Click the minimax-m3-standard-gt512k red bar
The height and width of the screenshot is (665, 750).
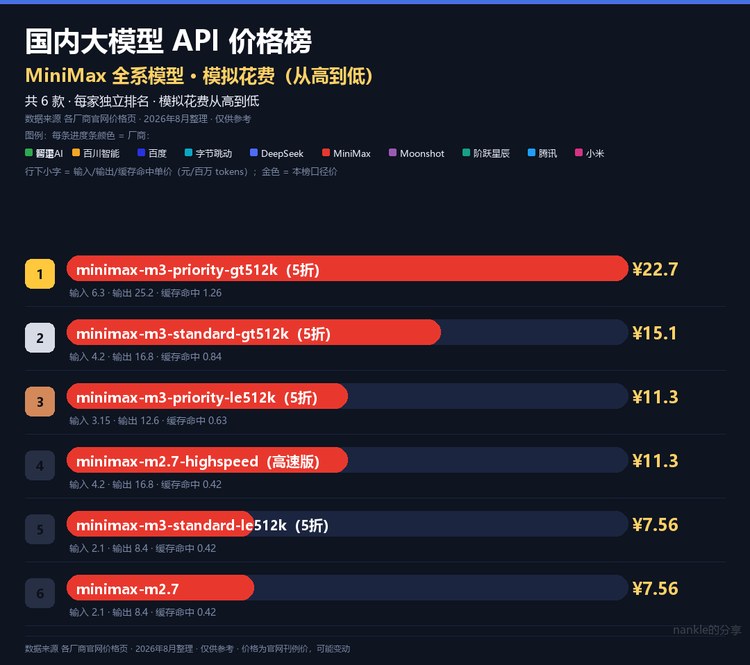point(254,332)
